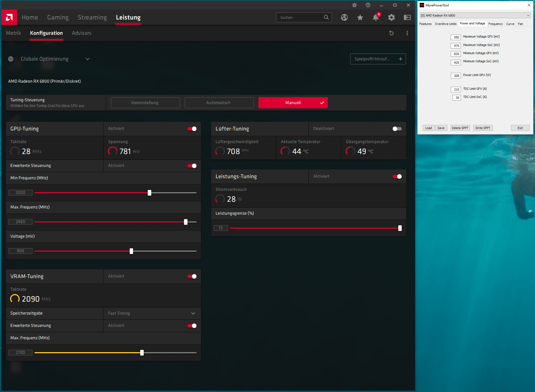535x392 pixels.
Task: Expand the Globale Optimierung profile dropdown
Action: click(x=88, y=59)
